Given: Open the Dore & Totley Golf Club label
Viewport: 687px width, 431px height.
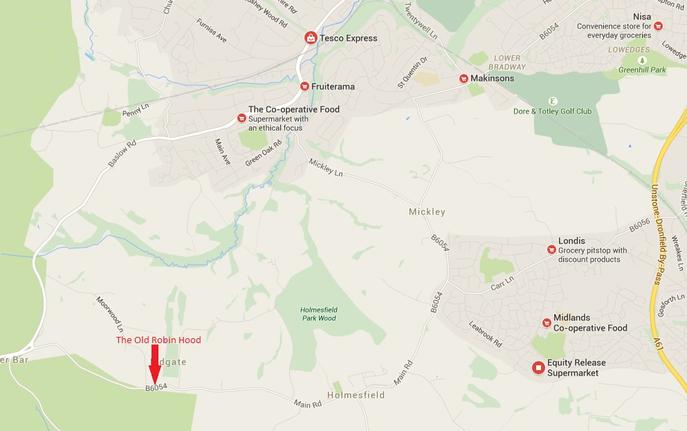Looking at the screenshot, I should click(x=552, y=111).
